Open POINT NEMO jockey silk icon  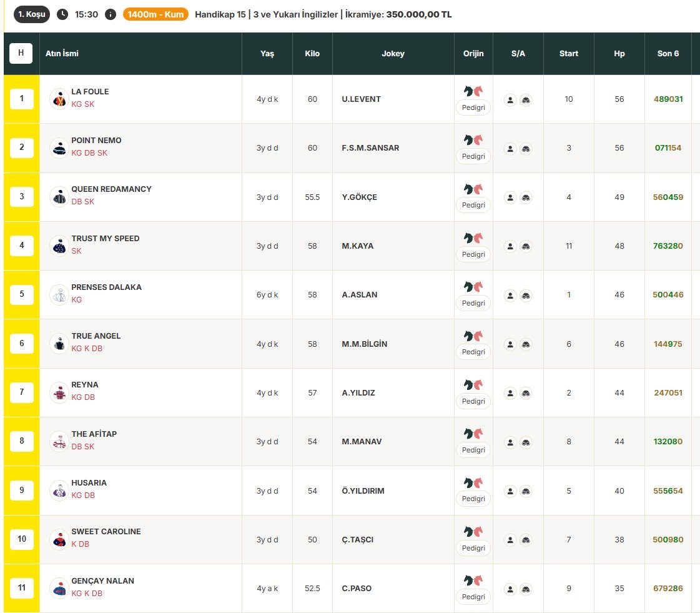(x=59, y=148)
